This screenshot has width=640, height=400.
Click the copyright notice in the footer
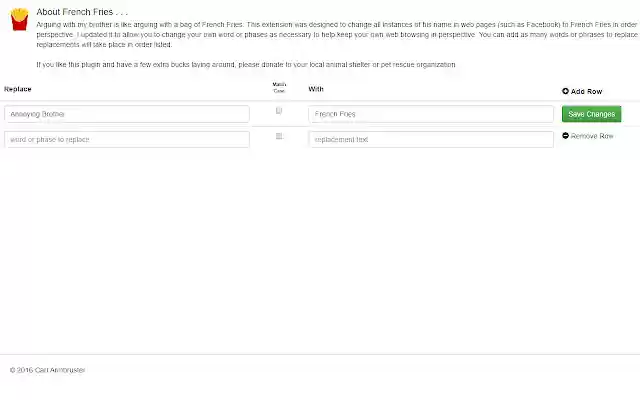[x=47, y=370]
